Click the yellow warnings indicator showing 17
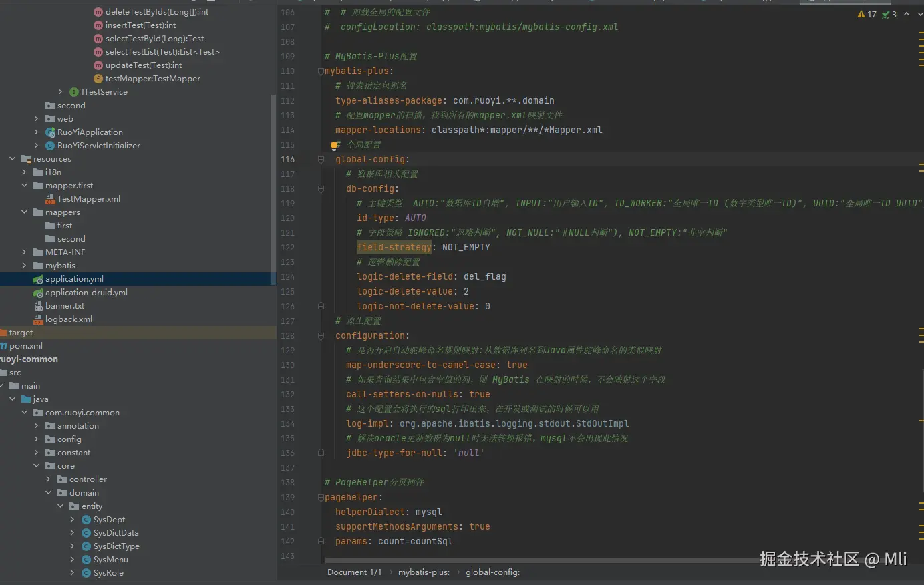The width and height of the screenshot is (924, 585). [x=867, y=14]
